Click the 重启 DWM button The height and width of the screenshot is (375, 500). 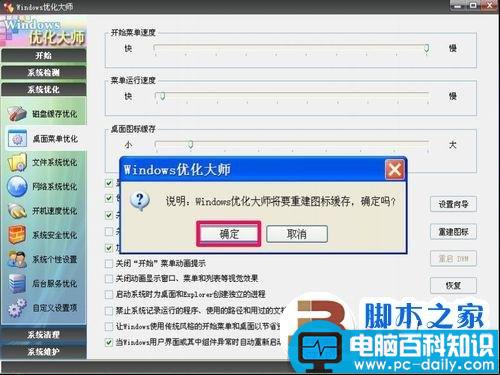pyautogui.click(x=453, y=258)
